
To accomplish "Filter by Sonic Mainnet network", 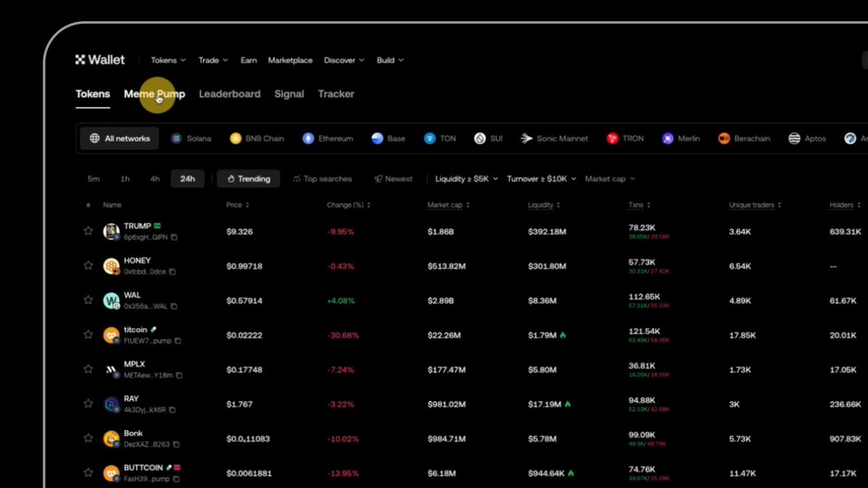I will tap(554, 138).
